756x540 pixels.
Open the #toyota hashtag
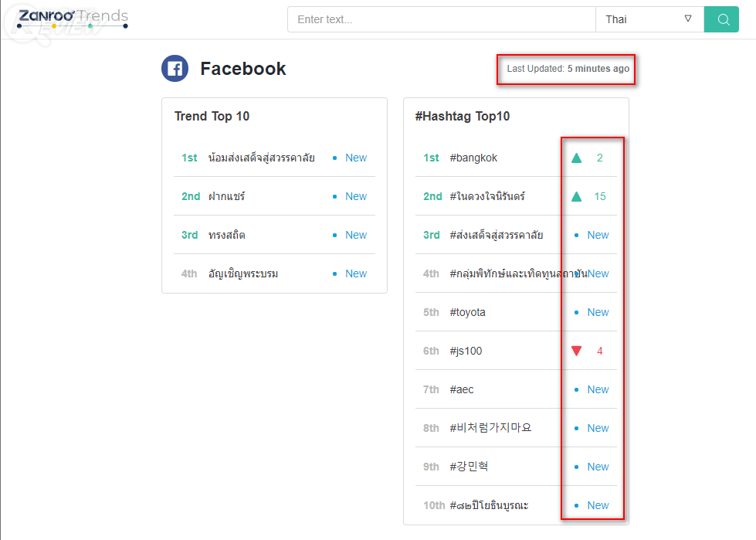point(468,313)
